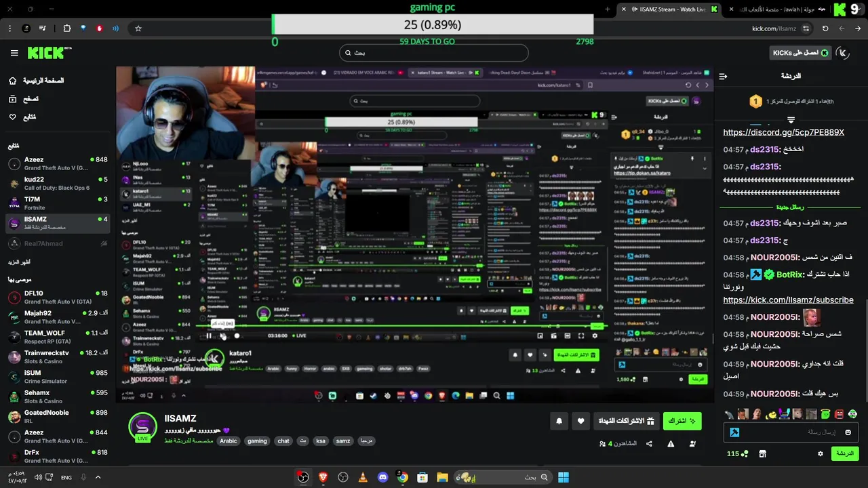
Task: Select the gaming tag
Action: click(257, 441)
